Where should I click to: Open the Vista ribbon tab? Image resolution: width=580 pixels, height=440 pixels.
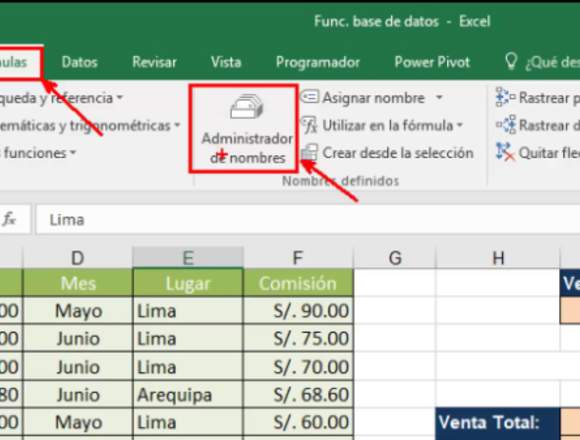point(226,62)
